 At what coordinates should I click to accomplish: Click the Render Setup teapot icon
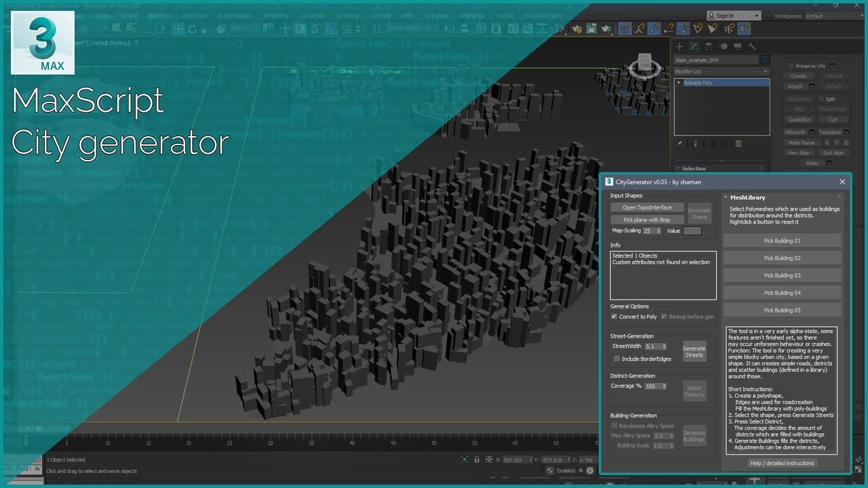tap(577, 29)
